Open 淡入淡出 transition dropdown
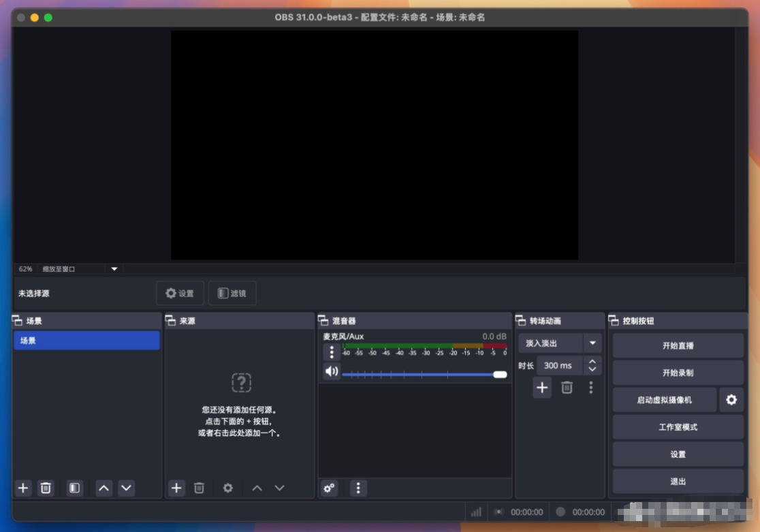 pyautogui.click(x=560, y=343)
